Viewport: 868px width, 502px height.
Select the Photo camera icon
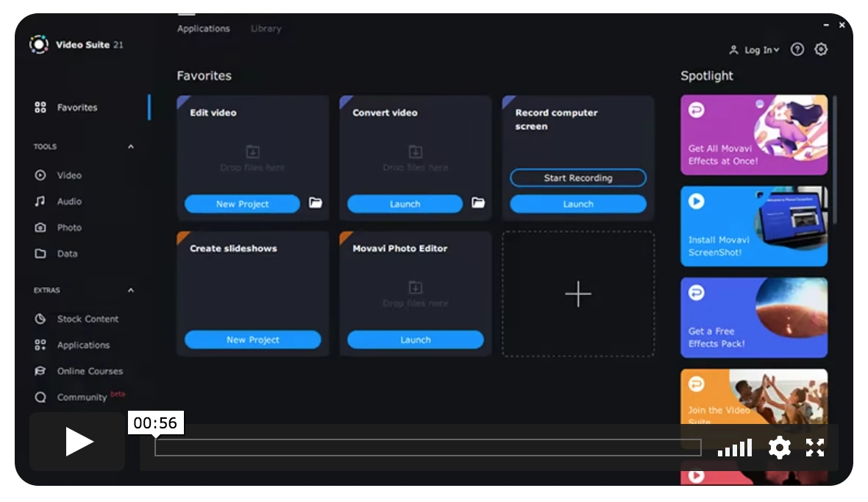click(x=40, y=227)
